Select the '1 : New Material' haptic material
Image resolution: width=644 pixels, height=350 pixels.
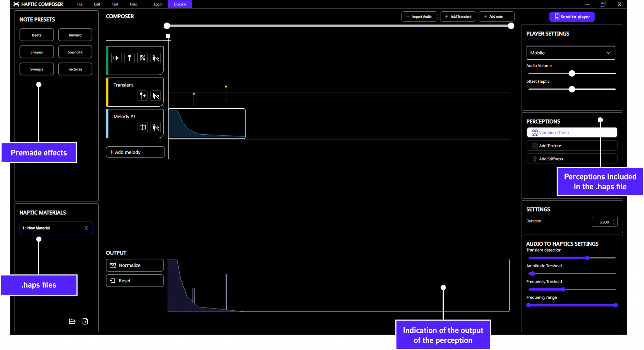point(56,228)
